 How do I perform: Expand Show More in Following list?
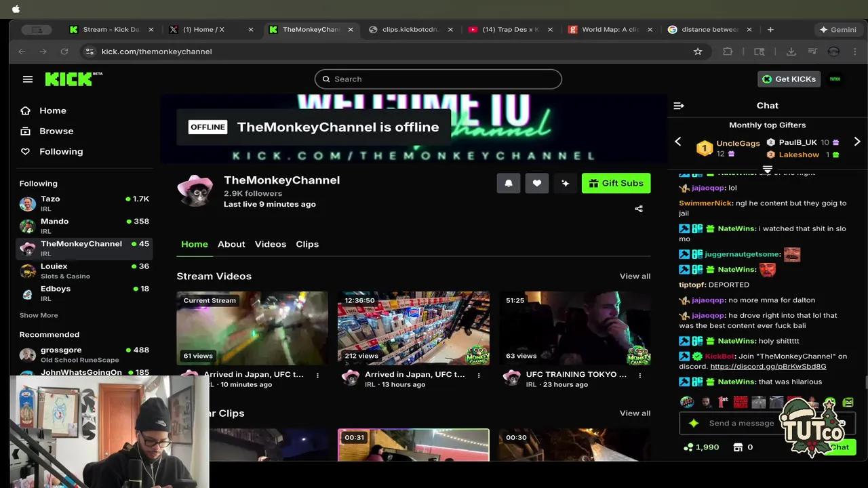39,315
